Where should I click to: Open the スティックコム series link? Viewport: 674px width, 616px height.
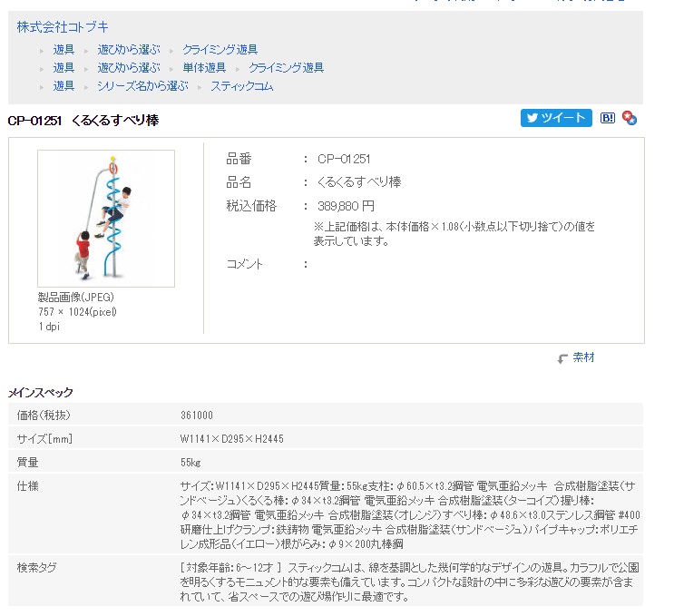[x=241, y=86]
